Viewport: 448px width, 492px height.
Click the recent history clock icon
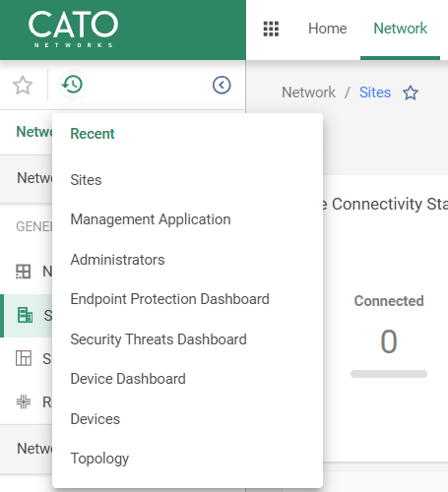(x=72, y=85)
